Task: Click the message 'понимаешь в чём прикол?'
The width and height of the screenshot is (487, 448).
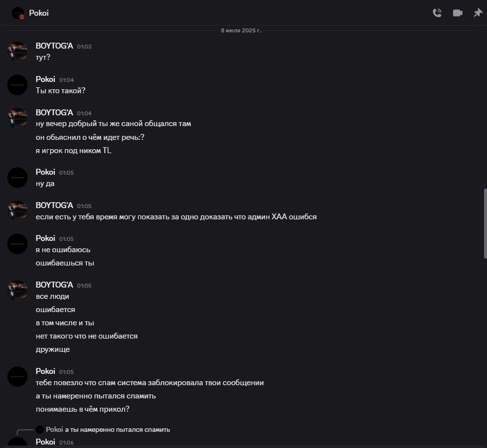Action: coord(82,409)
